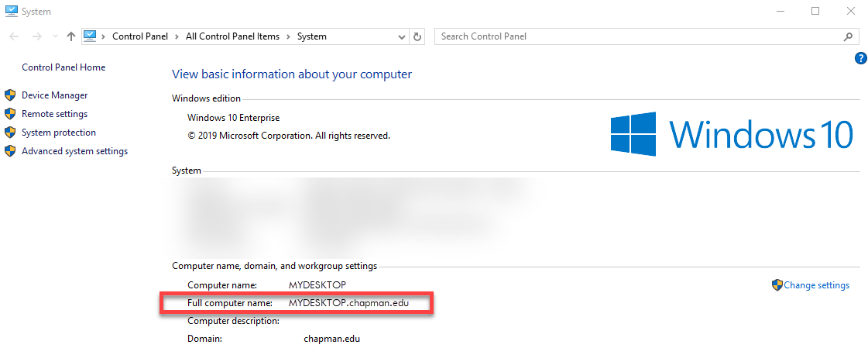
Task: Open Remote settings
Action: (54, 114)
